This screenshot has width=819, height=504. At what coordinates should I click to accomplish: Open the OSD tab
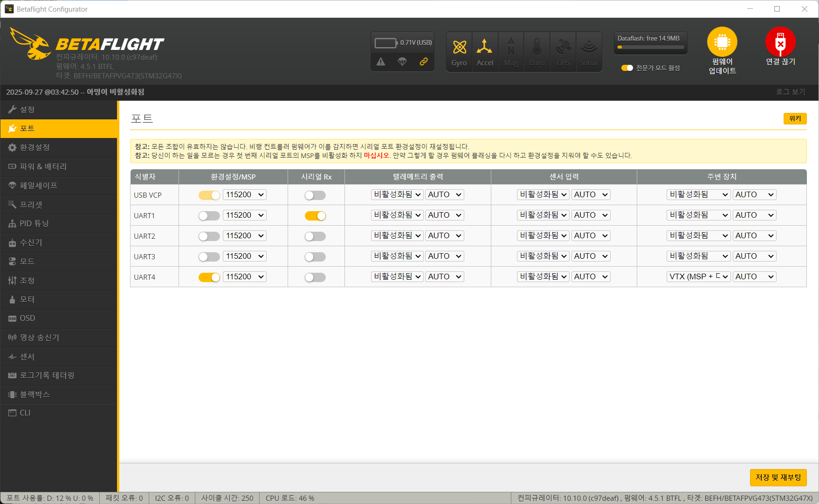pyautogui.click(x=59, y=318)
